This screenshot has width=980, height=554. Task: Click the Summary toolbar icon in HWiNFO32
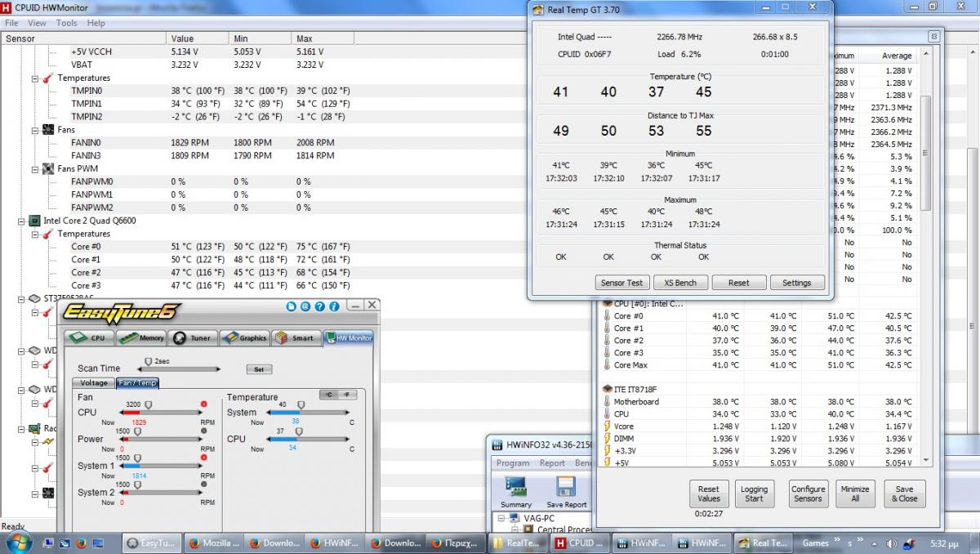click(x=516, y=493)
